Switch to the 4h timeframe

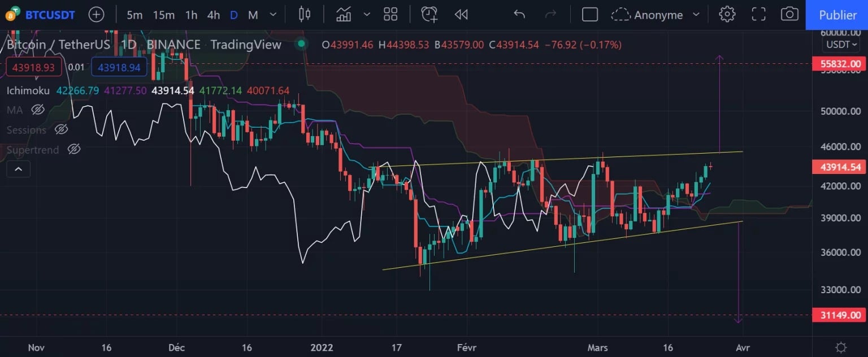tap(214, 15)
